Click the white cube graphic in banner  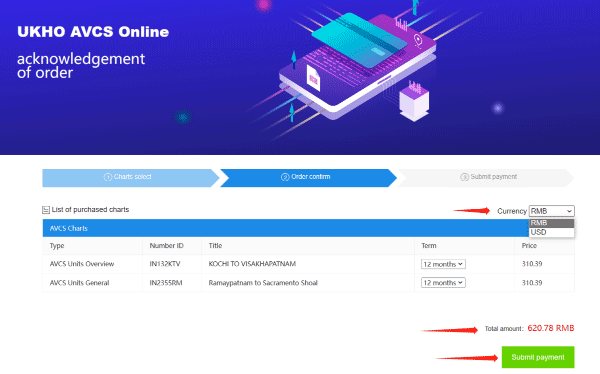click(414, 101)
